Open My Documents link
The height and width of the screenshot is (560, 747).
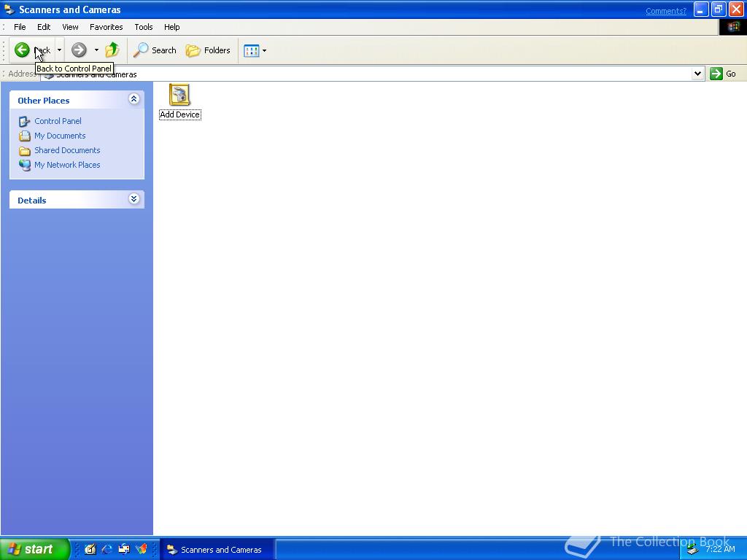[60, 136]
